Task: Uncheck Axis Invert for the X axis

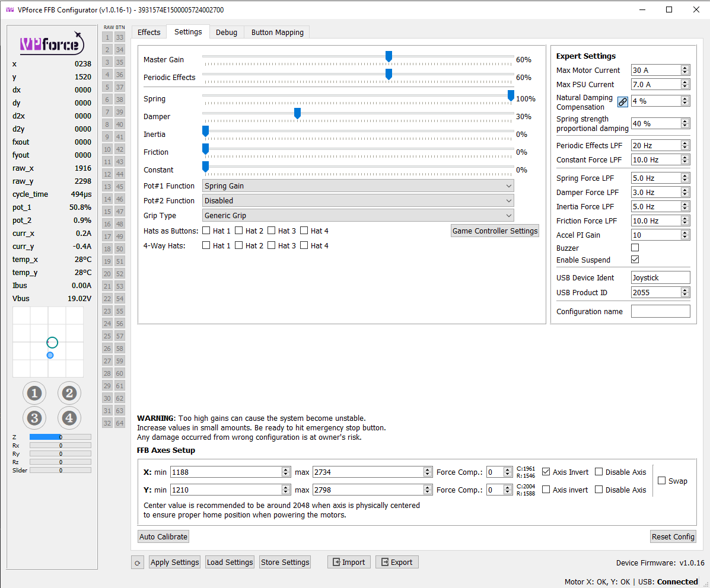Action: click(546, 472)
